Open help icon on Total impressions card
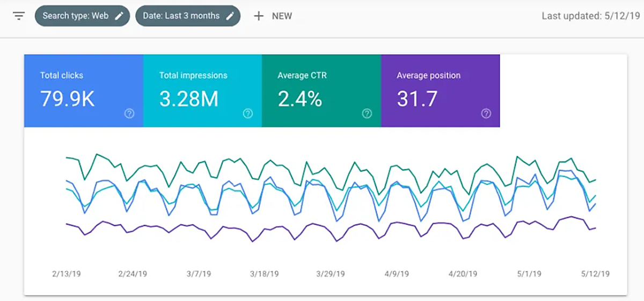The image size is (644, 301). point(247,113)
